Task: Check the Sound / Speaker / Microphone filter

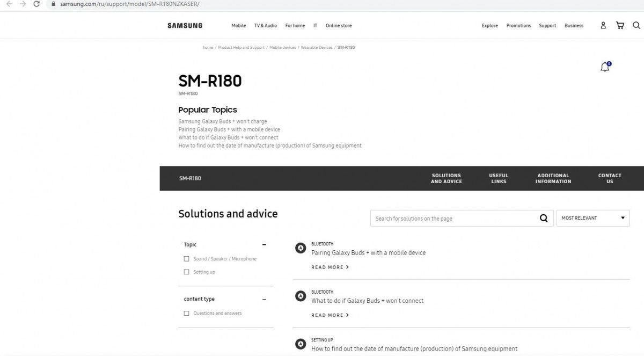Action: (x=187, y=259)
